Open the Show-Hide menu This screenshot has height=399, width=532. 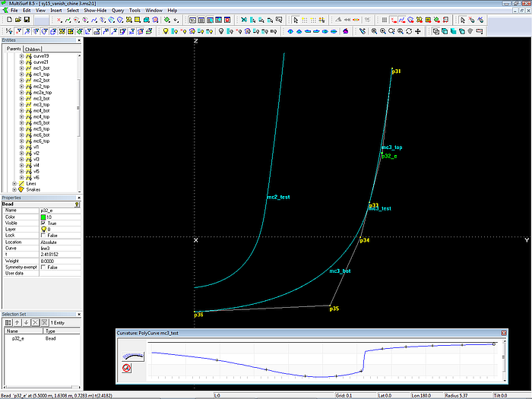tap(95, 11)
